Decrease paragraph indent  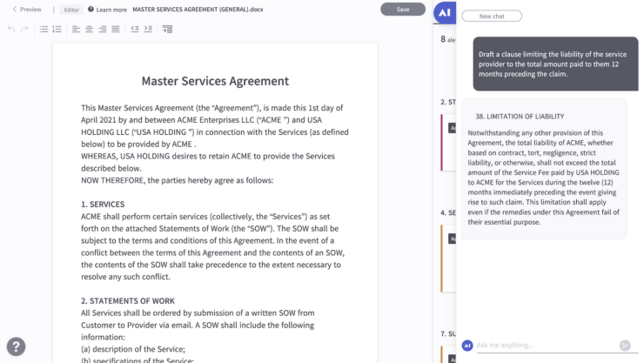click(x=135, y=30)
